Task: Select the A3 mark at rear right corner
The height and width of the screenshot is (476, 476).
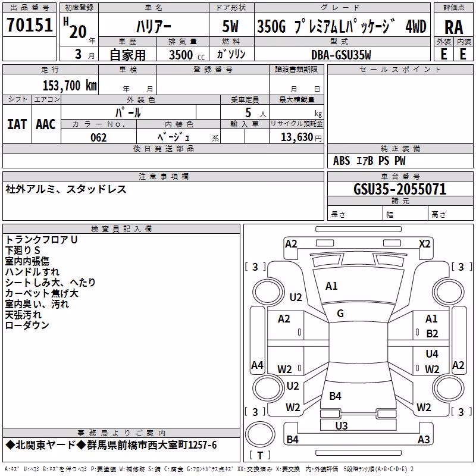Action: point(424,439)
